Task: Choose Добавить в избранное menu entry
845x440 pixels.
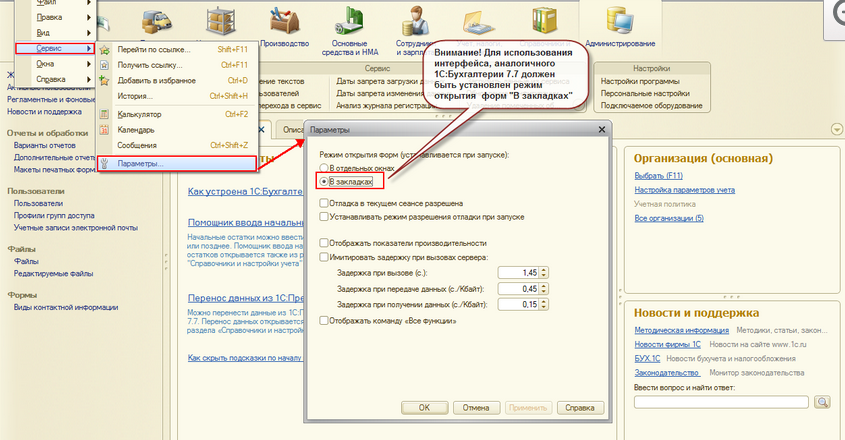Action: [x=178, y=80]
